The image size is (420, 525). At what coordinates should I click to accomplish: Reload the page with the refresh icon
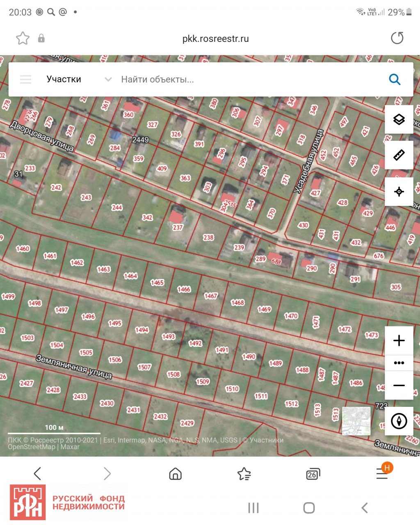[397, 38]
